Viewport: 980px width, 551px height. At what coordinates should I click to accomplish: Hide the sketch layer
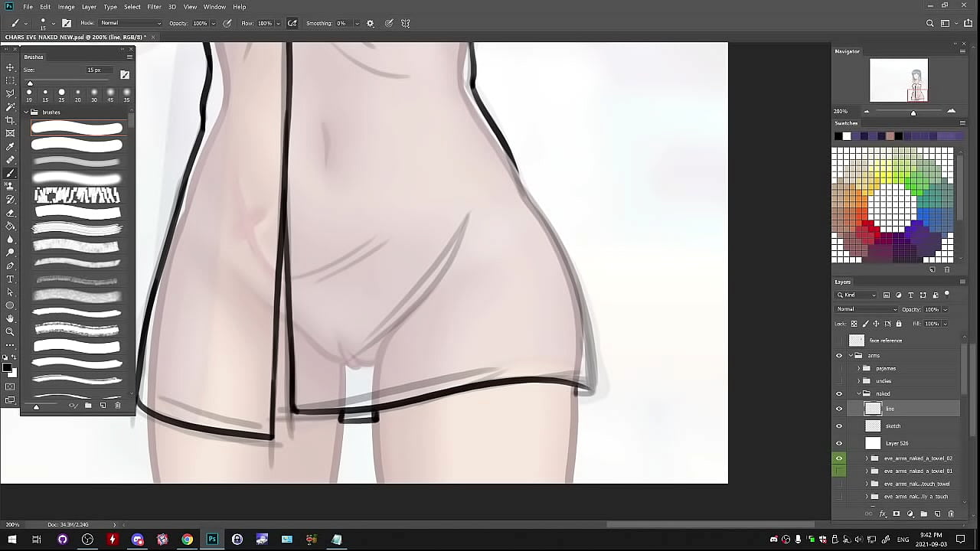(x=839, y=426)
